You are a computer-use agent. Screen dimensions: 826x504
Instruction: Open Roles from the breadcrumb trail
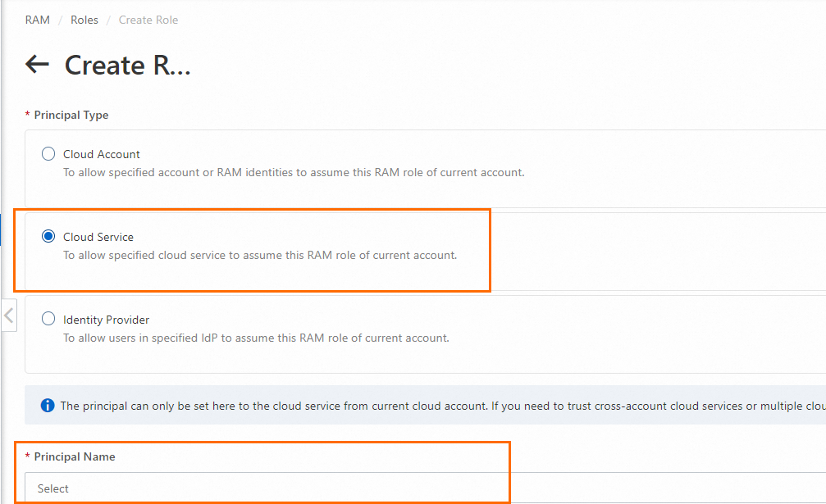pyautogui.click(x=84, y=20)
